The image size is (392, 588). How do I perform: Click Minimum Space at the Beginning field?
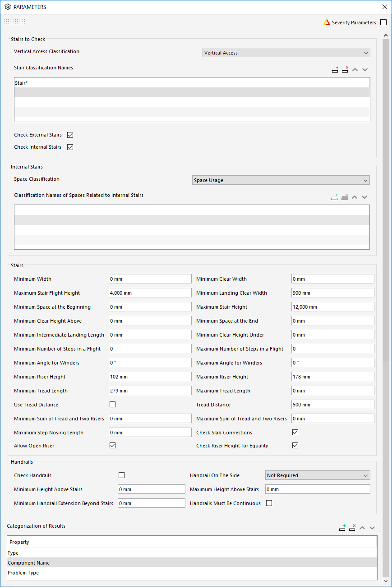pos(150,307)
